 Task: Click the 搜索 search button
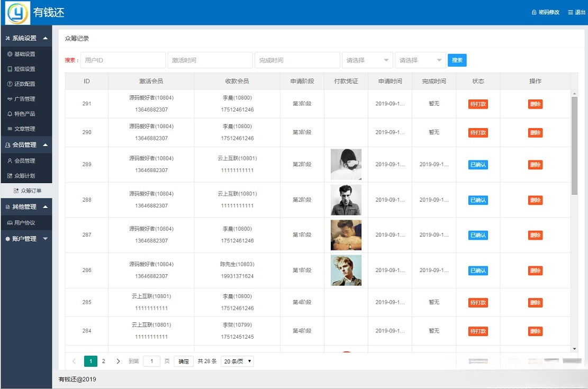point(457,60)
